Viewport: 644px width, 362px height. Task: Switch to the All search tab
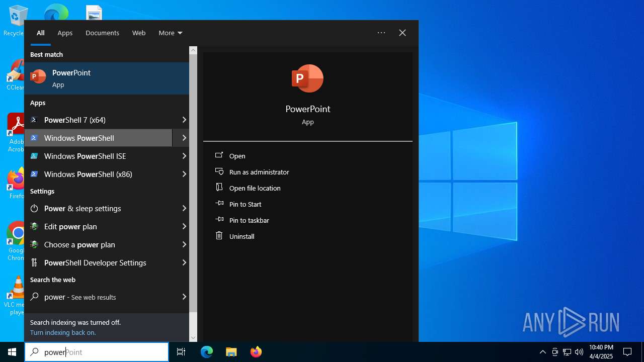[x=41, y=33]
